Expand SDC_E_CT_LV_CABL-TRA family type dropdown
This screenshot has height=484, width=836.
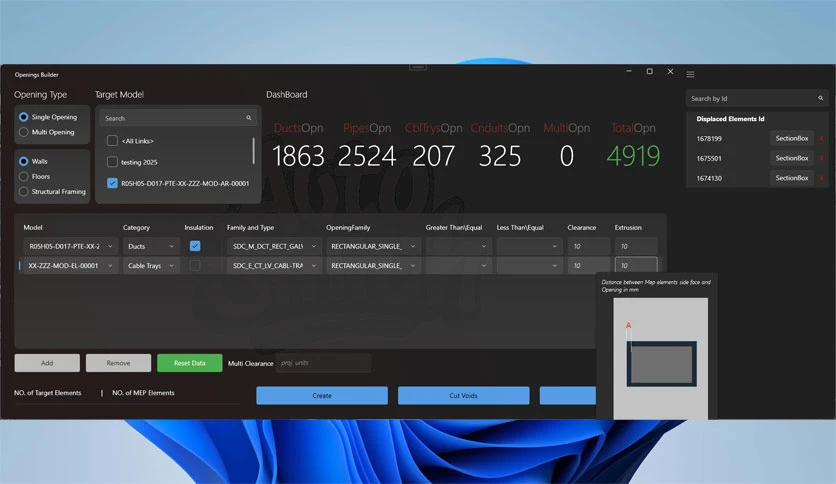tap(274, 265)
